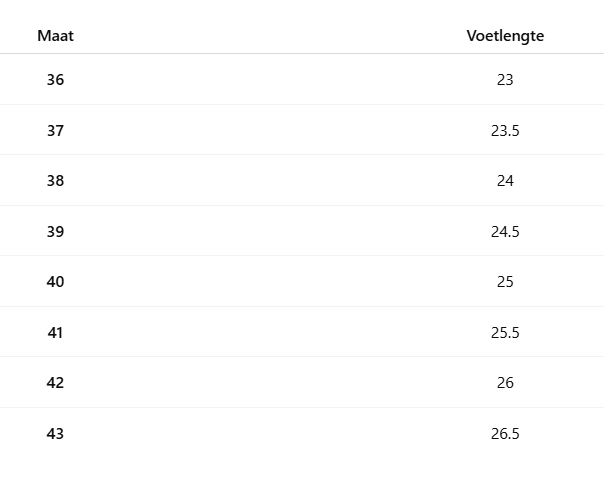Image resolution: width=604 pixels, height=480 pixels.
Task: Click foot length value 25
Action: [505, 282]
